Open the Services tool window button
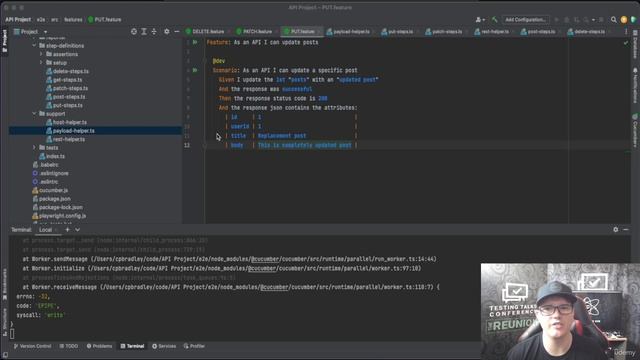The height and width of the screenshot is (360, 640). (164, 346)
